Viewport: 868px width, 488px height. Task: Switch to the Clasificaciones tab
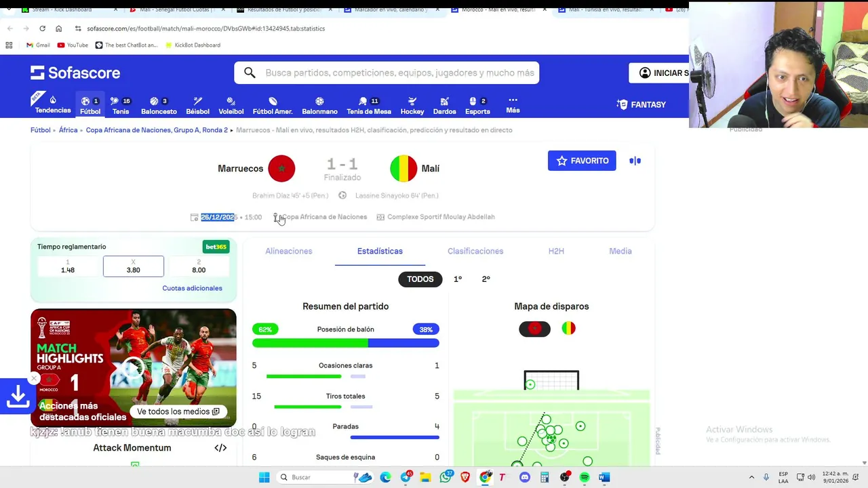click(475, 251)
